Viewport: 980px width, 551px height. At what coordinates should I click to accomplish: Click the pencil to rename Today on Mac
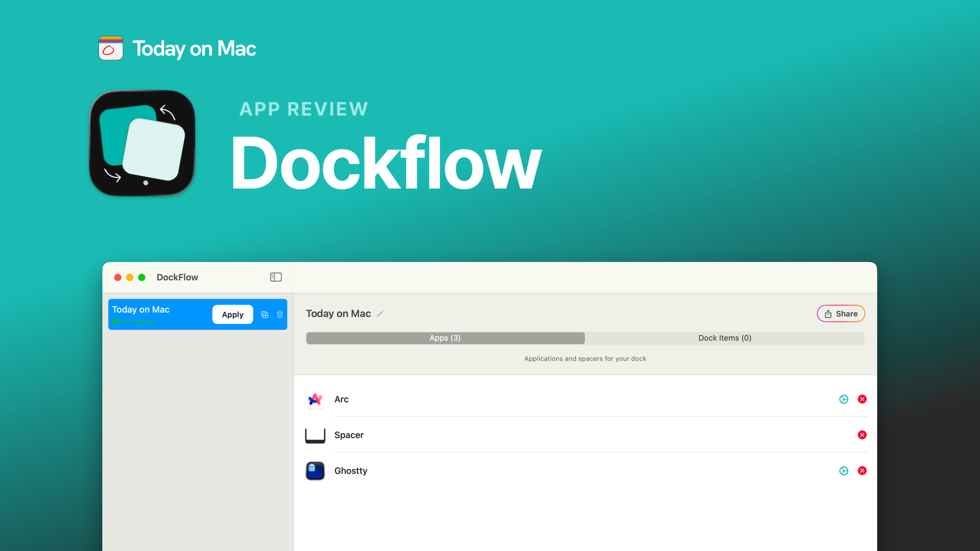tap(380, 313)
